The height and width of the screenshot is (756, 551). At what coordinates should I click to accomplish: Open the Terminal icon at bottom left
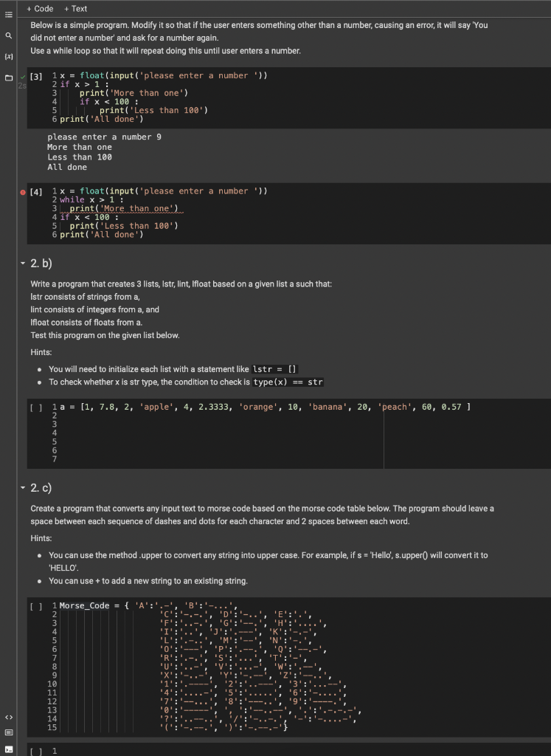pyautogui.click(x=8, y=749)
